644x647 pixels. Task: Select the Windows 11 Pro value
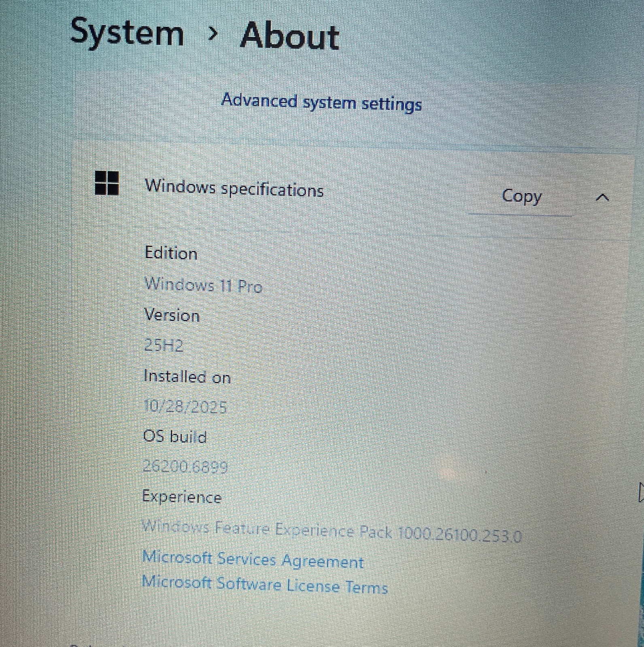click(x=204, y=285)
